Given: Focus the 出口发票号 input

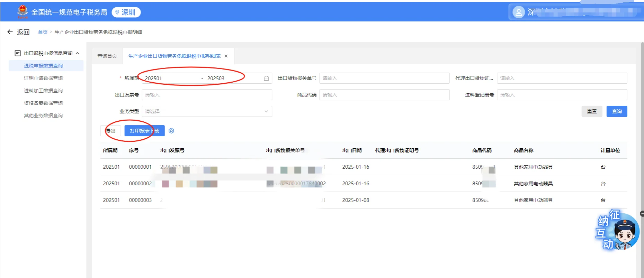Looking at the screenshot, I should coord(207,95).
